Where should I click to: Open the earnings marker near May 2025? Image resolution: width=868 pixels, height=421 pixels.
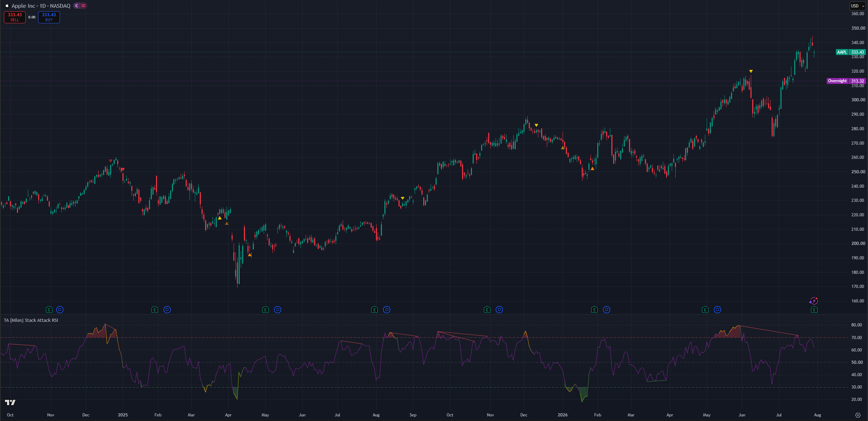pos(265,310)
